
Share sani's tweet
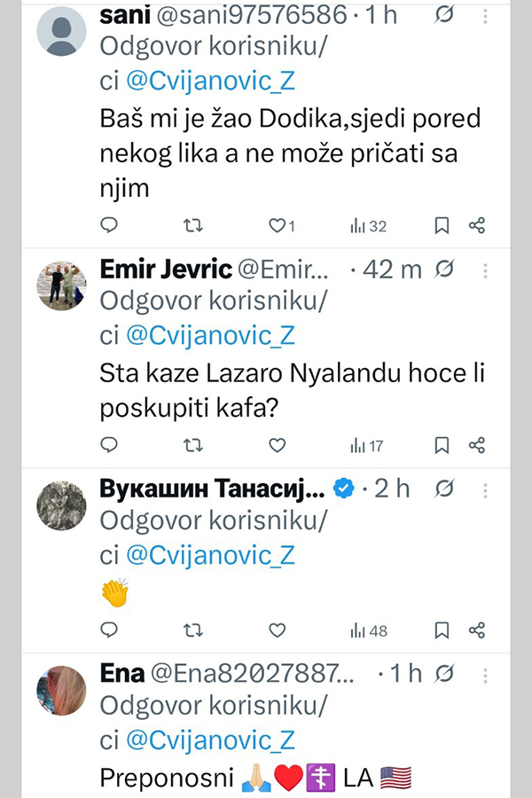tap(477, 225)
